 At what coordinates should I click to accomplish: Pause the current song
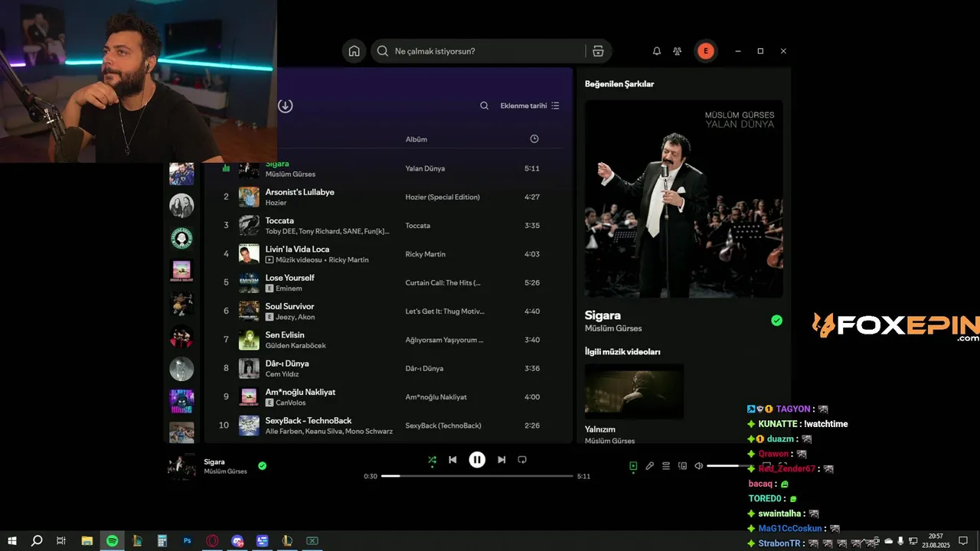point(477,460)
